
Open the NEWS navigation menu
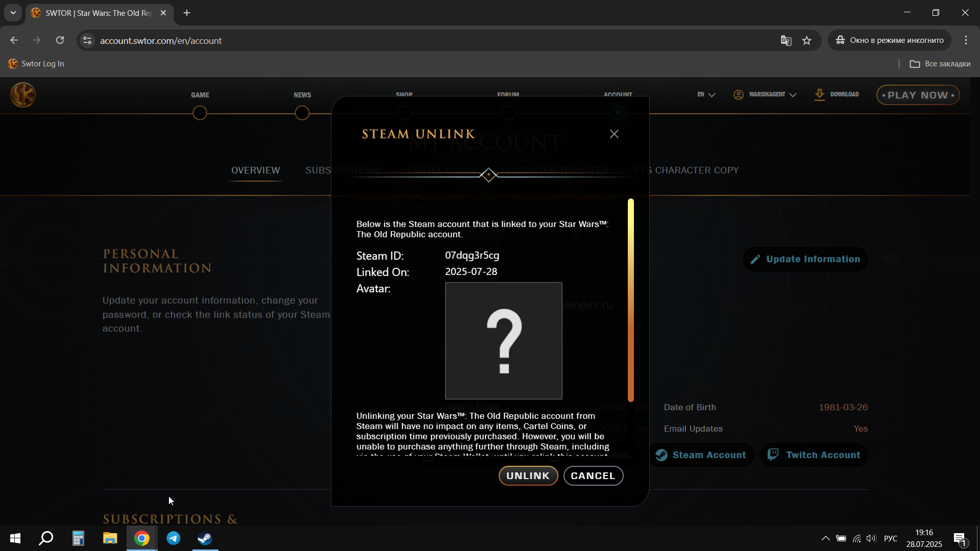pyautogui.click(x=302, y=95)
